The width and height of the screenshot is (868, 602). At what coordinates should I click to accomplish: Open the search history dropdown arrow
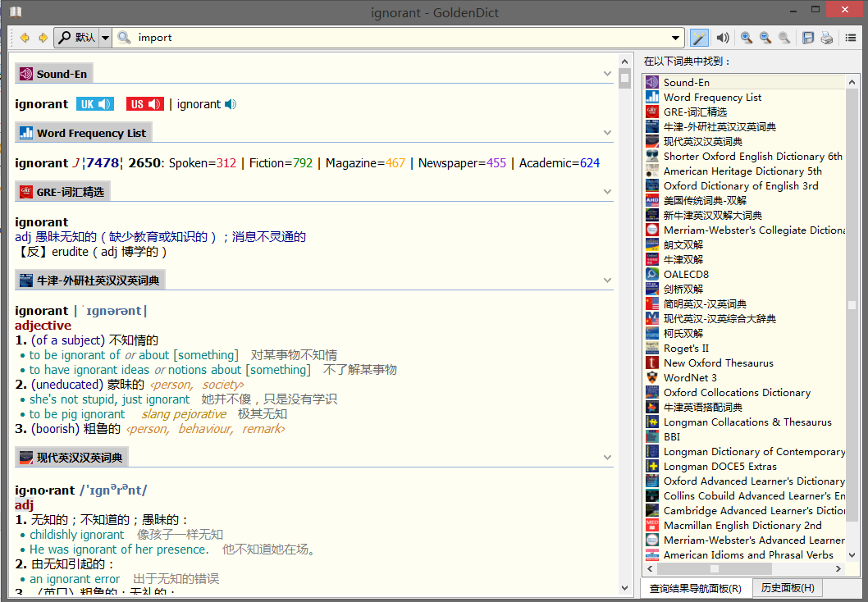(675, 38)
